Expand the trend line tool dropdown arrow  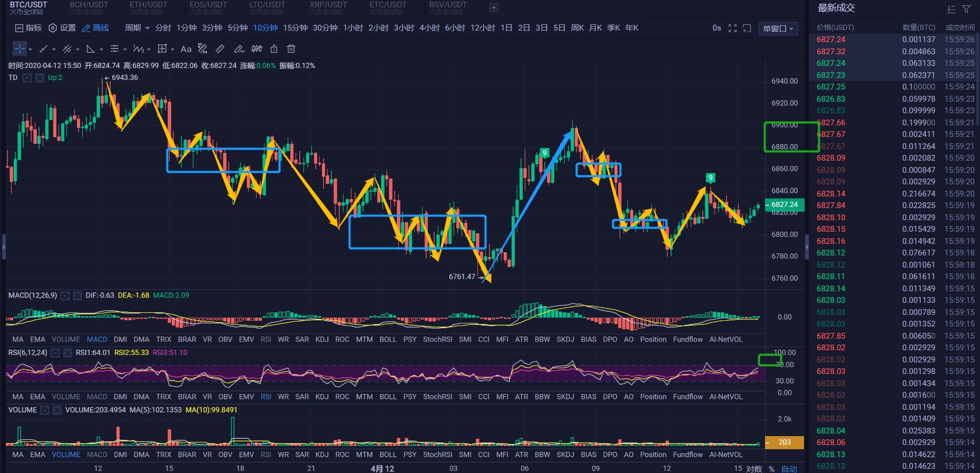pyautogui.click(x=54, y=50)
